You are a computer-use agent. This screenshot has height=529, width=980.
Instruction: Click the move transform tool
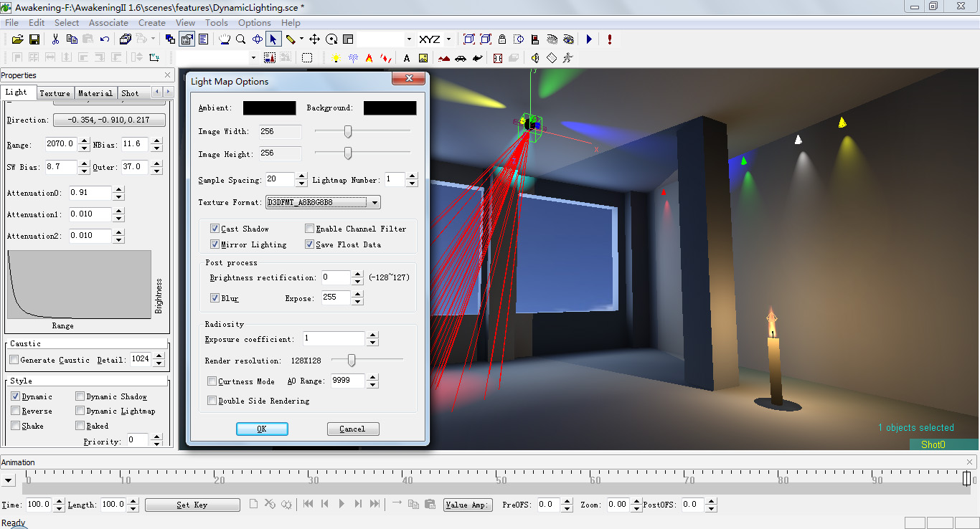(x=314, y=39)
